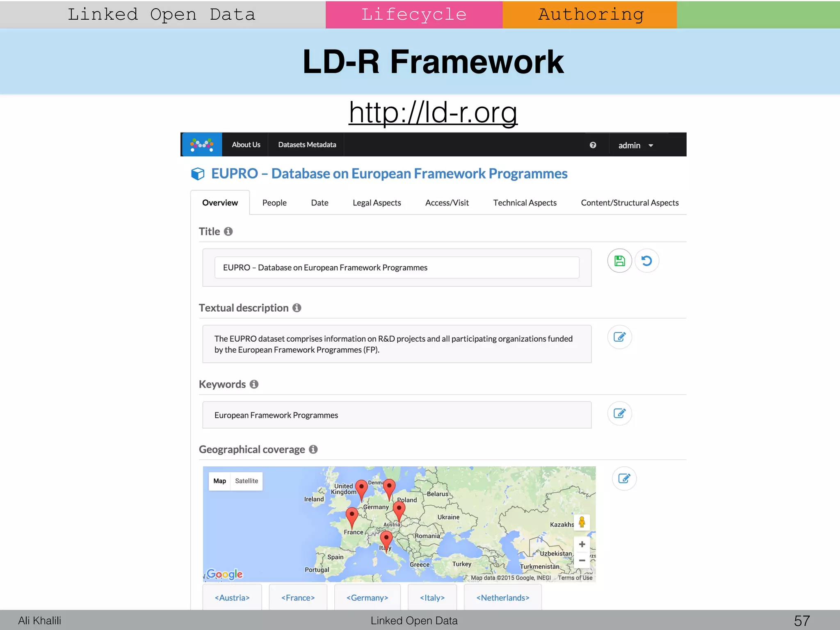Zoom in the map with plus button
The width and height of the screenshot is (840, 630).
(x=582, y=544)
